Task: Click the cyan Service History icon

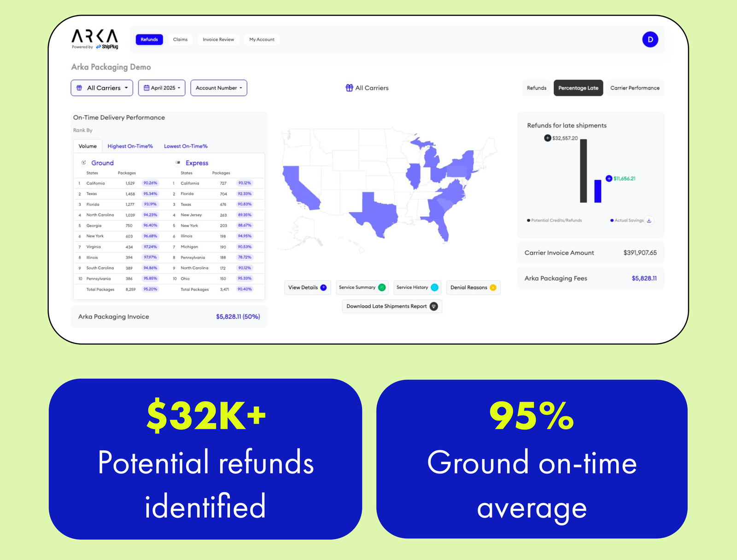Action: pyautogui.click(x=434, y=287)
